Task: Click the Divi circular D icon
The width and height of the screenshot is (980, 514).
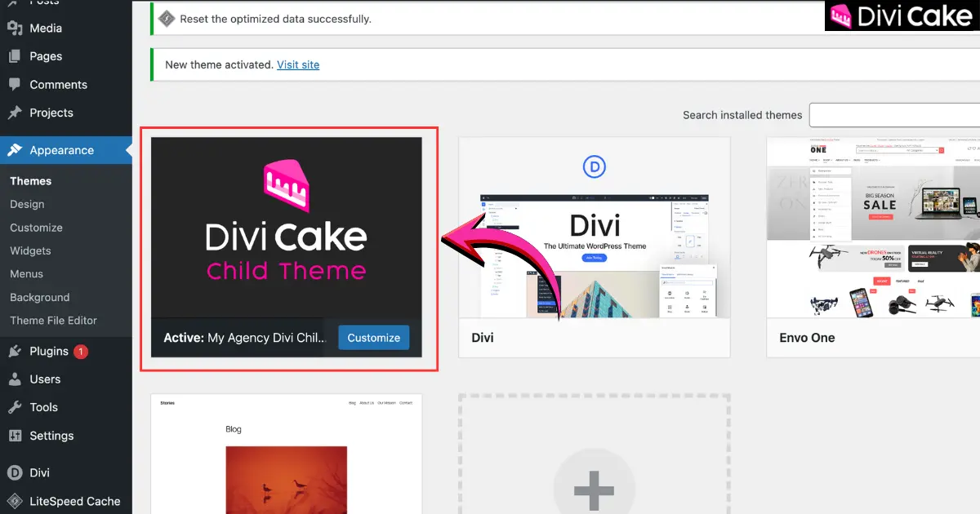Action: (15, 472)
